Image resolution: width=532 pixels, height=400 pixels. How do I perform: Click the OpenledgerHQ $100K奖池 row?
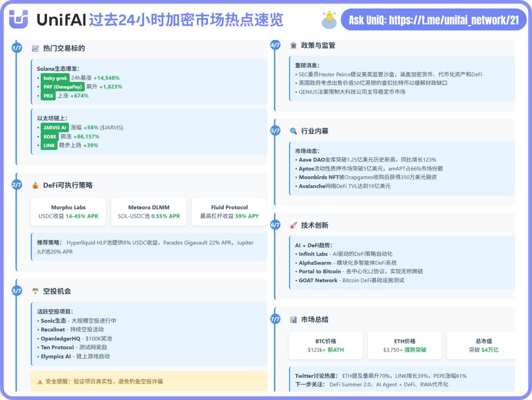pyautogui.click(x=74, y=338)
